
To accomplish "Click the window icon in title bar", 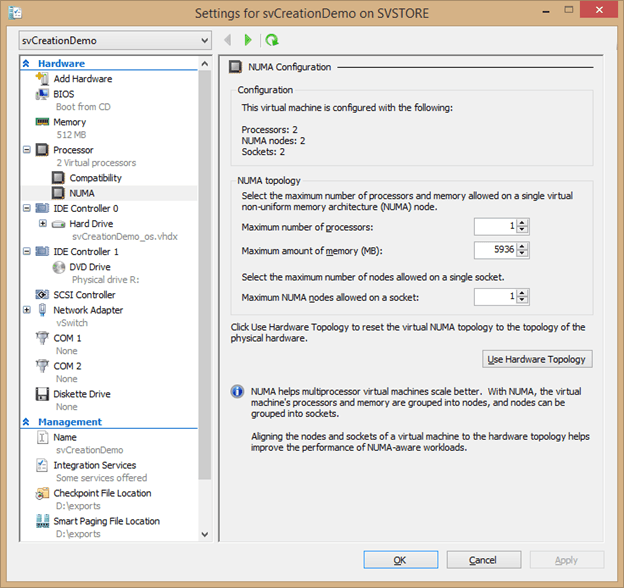I will tap(15, 13).
